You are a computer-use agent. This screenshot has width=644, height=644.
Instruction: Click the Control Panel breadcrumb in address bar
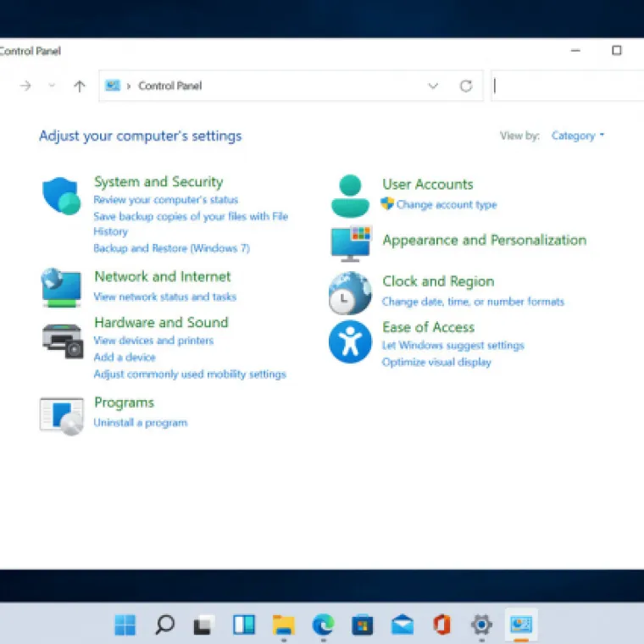169,86
